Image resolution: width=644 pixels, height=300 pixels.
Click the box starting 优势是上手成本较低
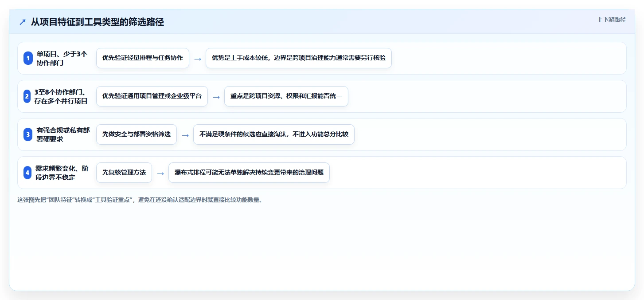299,58
